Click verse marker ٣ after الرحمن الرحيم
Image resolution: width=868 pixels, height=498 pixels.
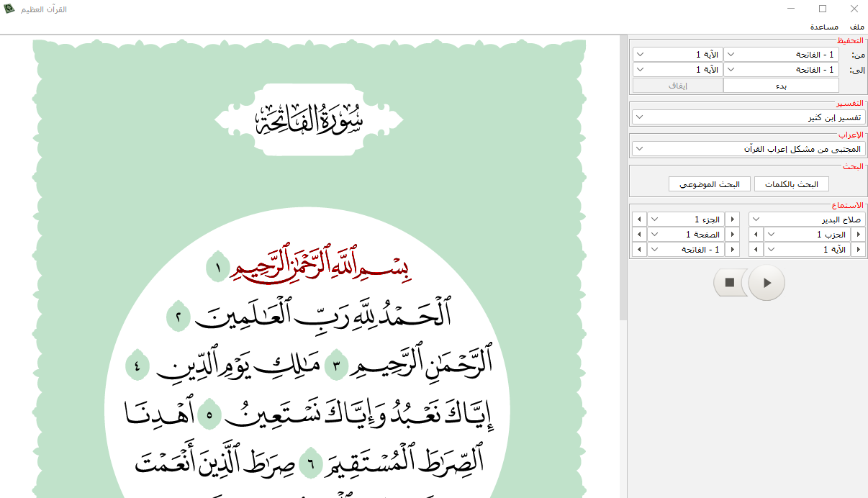pos(336,366)
